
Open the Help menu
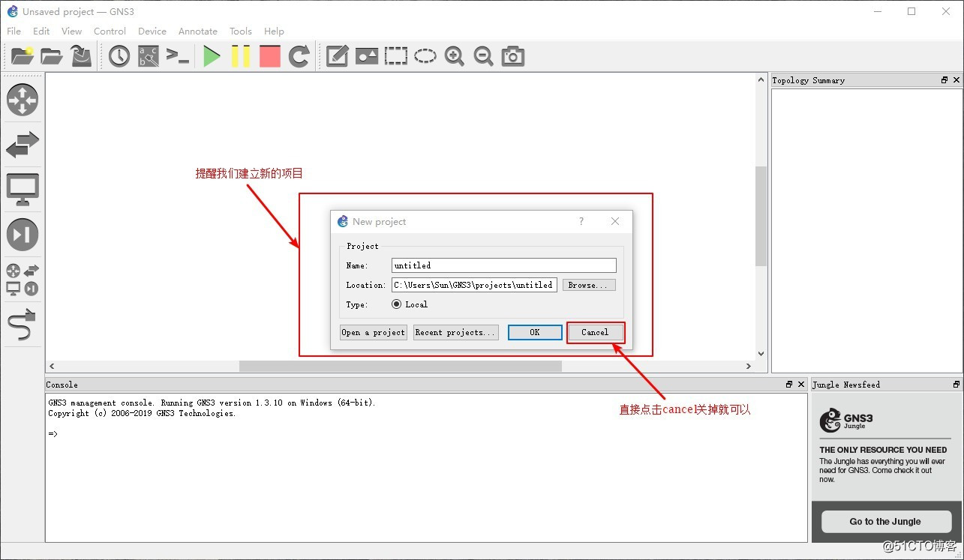pos(274,31)
